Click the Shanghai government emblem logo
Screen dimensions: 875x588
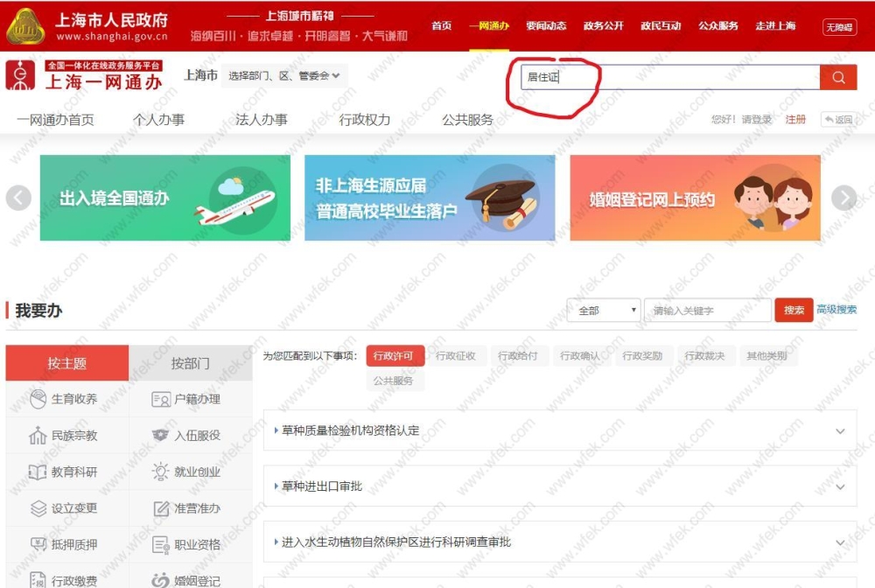(25, 26)
